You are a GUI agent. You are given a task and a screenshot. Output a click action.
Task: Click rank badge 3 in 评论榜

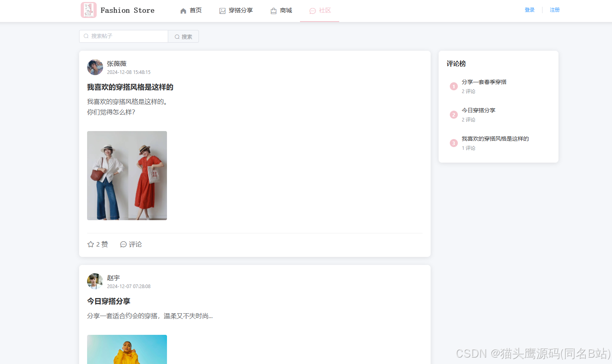coord(454,143)
